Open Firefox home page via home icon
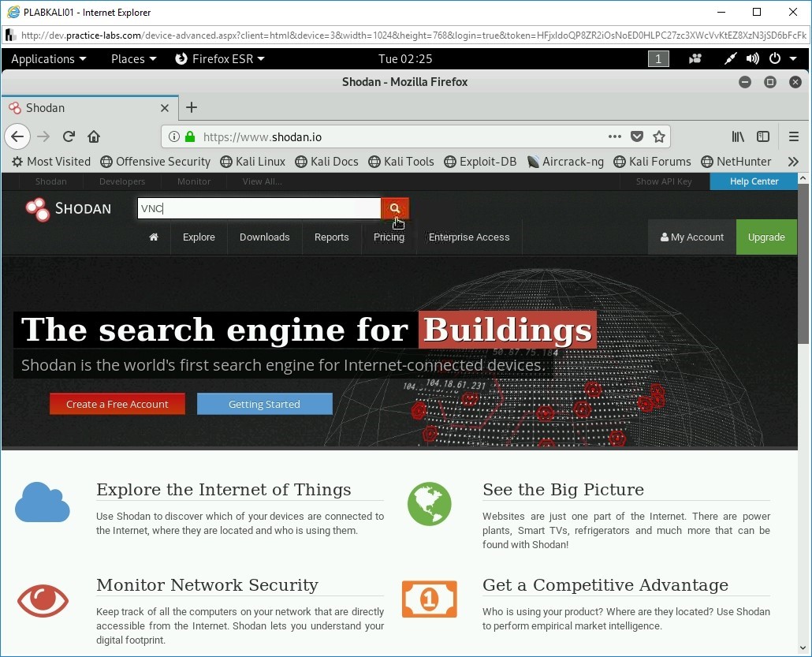Image resolution: width=812 pixels, height=657 pixels. (x=94, y=136)
